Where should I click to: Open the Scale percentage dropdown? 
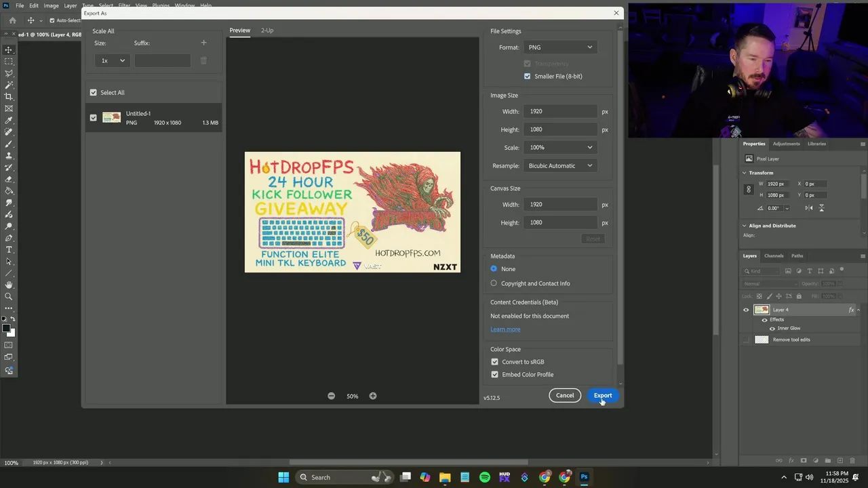point(559,147)
